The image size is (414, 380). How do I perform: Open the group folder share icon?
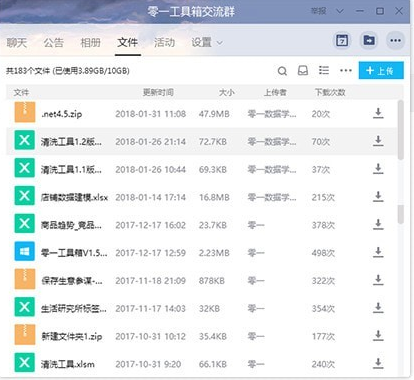click(369, 41)
